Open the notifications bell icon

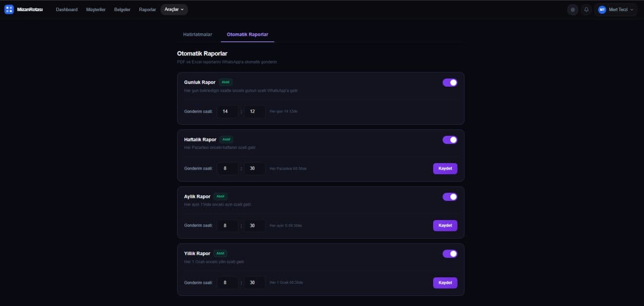pyautogui.click(x=586, y=10)
